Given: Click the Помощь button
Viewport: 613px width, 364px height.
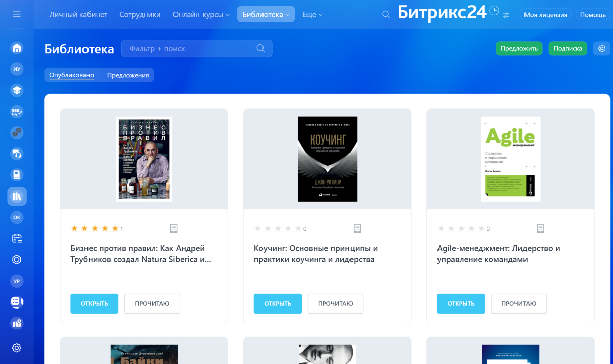Looking at the screenshot, I should 593,15.
